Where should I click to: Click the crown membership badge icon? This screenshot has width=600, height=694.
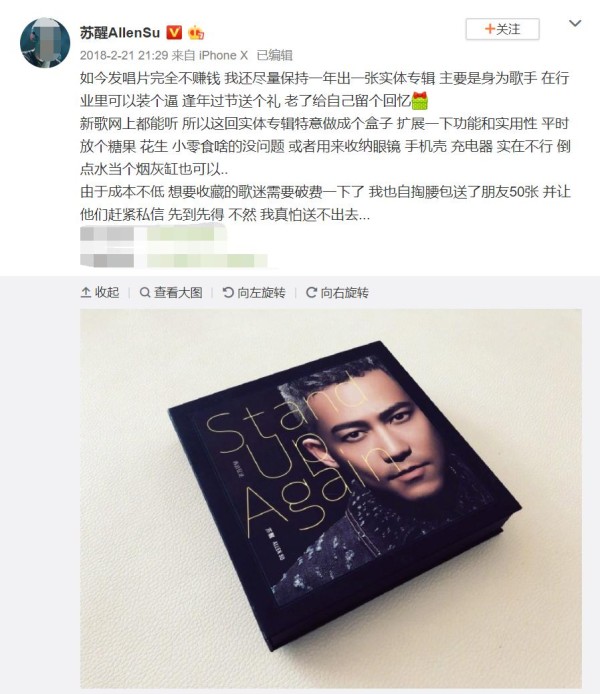[196, 33]
